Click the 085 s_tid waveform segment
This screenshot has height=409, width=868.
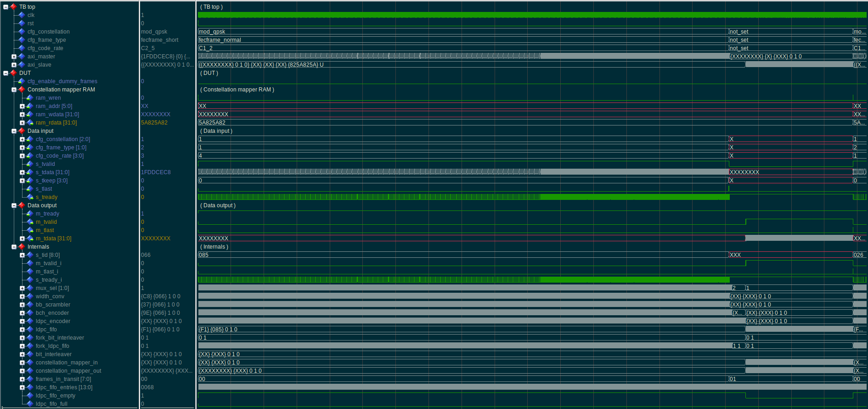coord(463,255)
